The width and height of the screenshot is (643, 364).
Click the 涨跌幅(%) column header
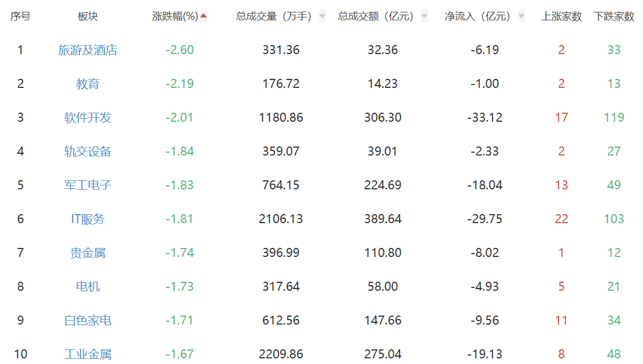175,17
